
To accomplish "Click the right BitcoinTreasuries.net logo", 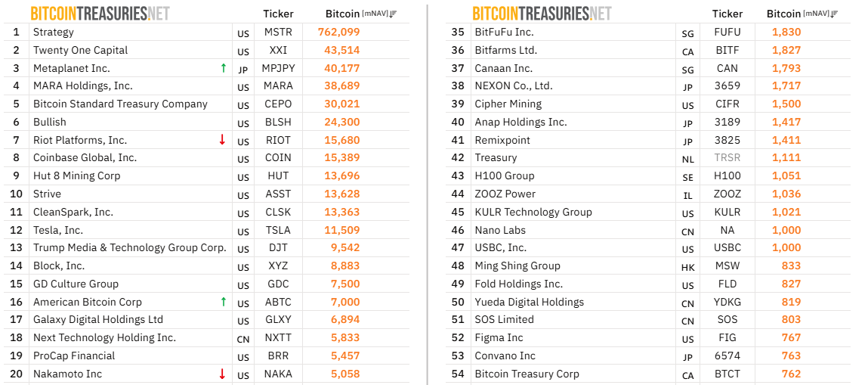I will 542,14.
